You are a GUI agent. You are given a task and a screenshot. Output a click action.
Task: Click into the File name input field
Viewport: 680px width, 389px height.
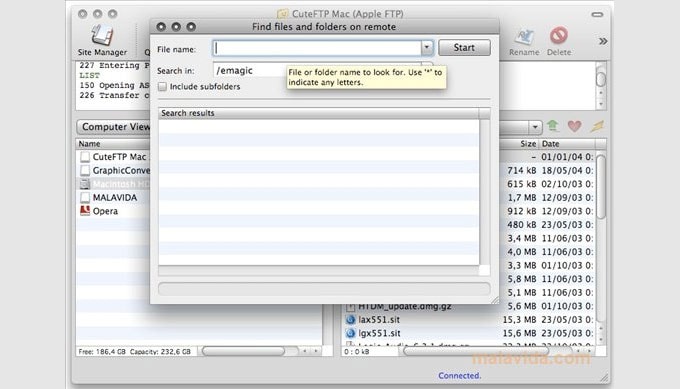317,48
